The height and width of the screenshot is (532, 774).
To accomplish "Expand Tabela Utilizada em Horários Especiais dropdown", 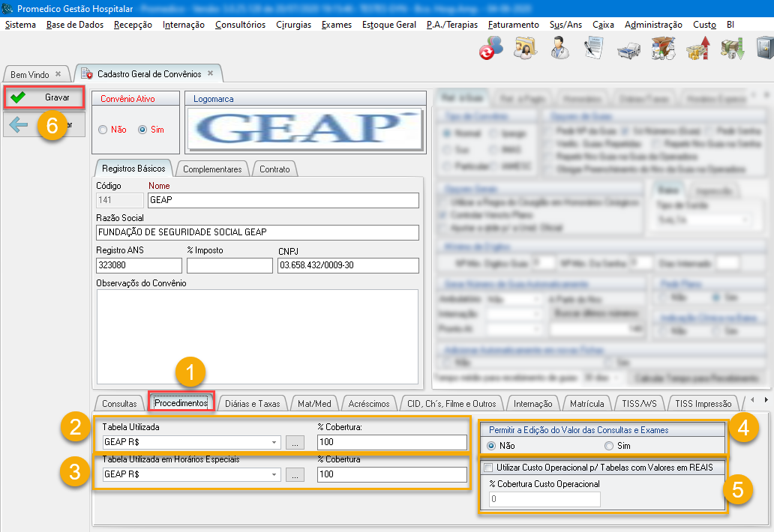I will [275, 474].
